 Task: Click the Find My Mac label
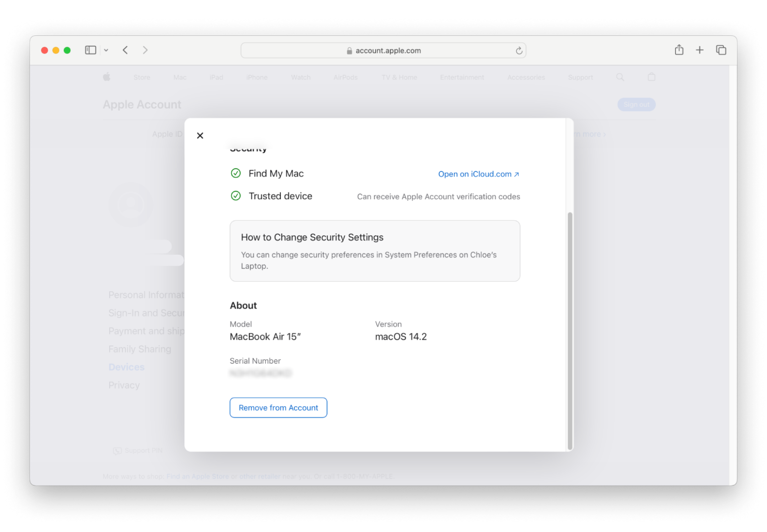click(276, 174)
